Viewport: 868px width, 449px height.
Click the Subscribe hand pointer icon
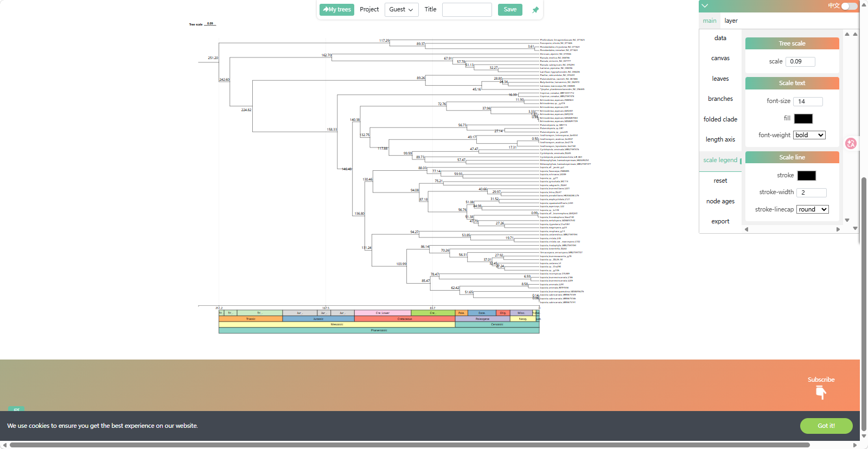(x=821, y=393)
